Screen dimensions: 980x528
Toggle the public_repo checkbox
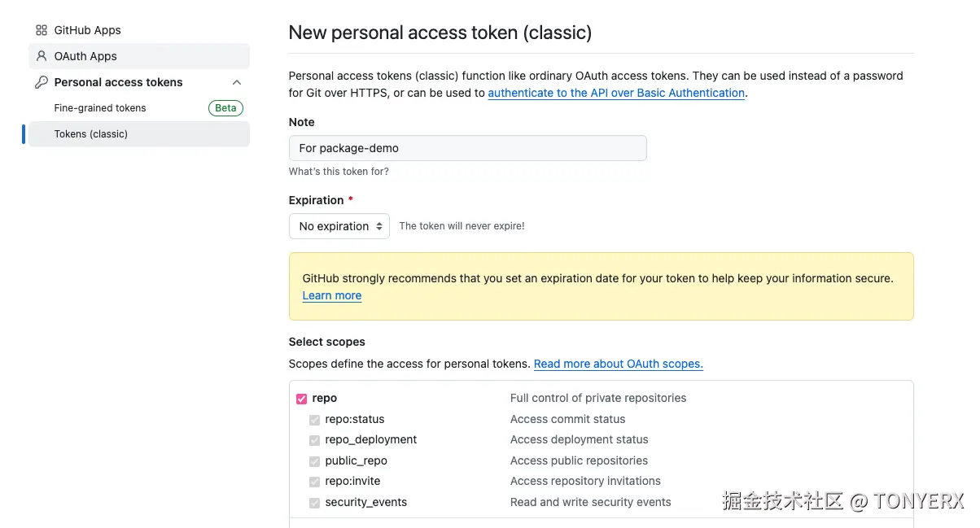click(x=314, y=461)
